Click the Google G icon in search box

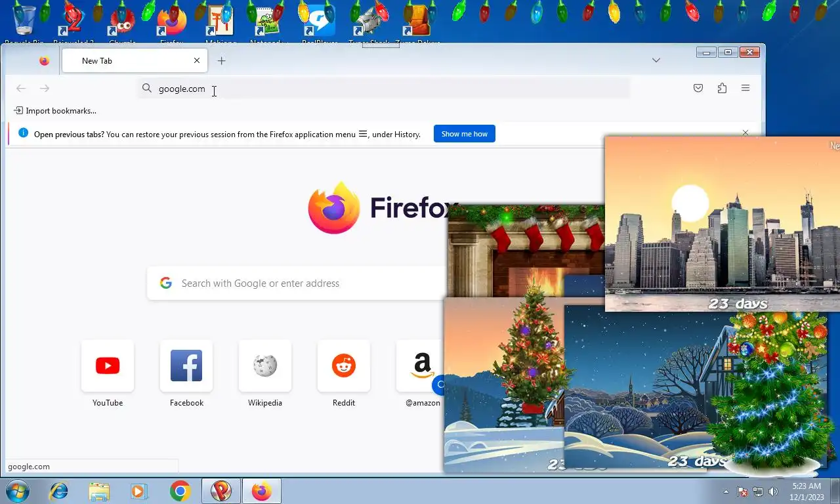pos(166,283)
